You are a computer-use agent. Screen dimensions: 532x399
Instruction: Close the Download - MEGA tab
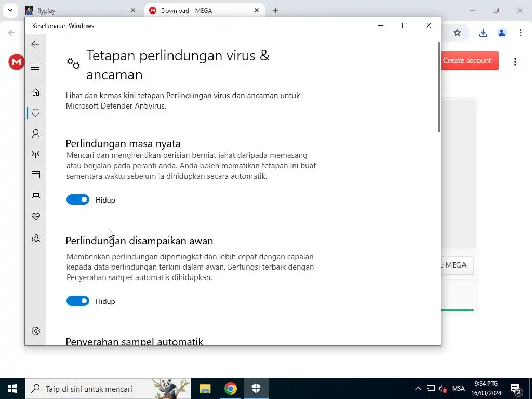(257, 10)
